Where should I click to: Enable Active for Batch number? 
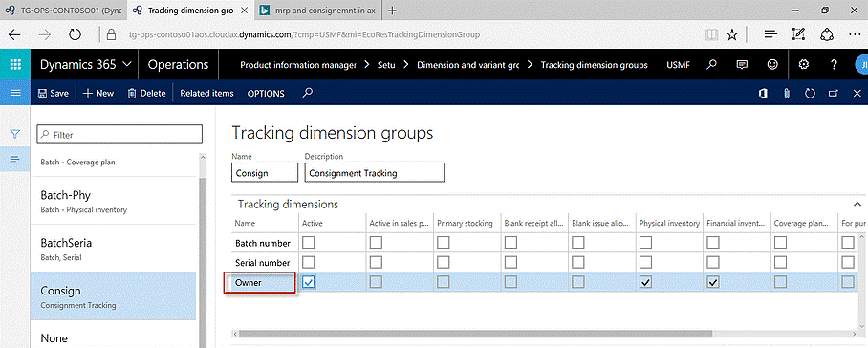click(309, 242)
